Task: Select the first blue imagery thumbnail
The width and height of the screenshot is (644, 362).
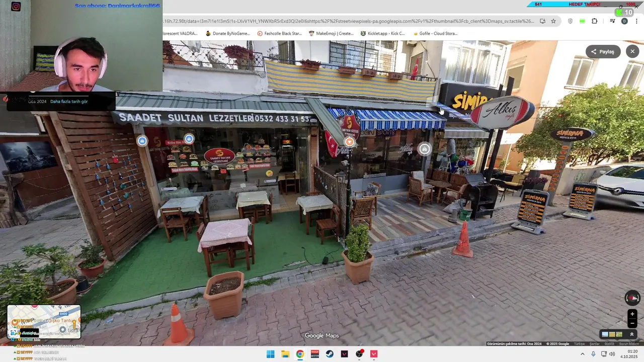Action: pyautogui.click(x=605, y=334)
